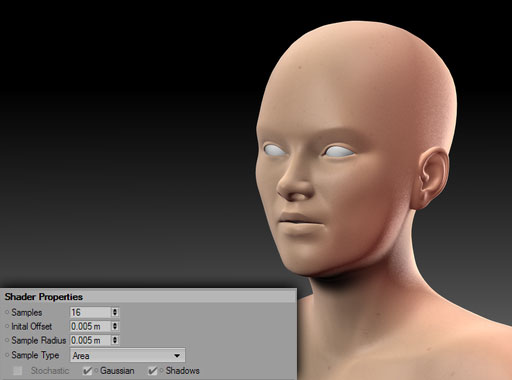Click the Sample Radius label

tap(39, 340)
